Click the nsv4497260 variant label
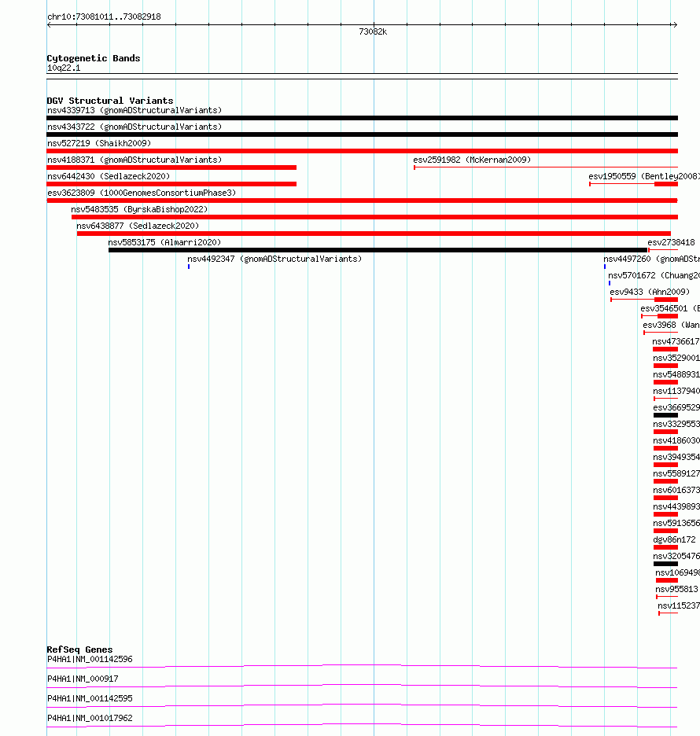 coord(652,259)
